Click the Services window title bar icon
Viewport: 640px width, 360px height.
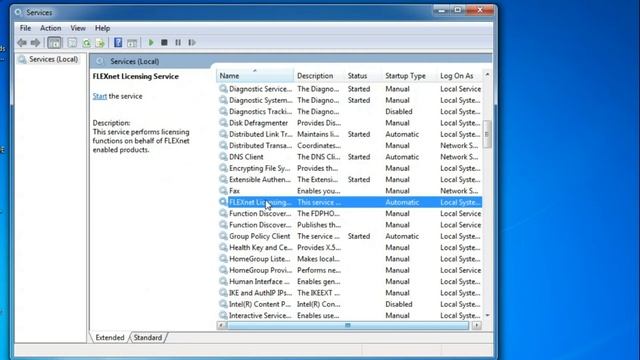coord(18,13)
